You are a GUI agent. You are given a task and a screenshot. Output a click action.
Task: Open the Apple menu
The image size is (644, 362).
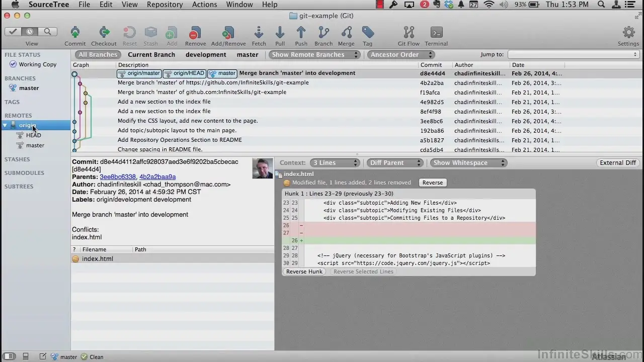15,5
